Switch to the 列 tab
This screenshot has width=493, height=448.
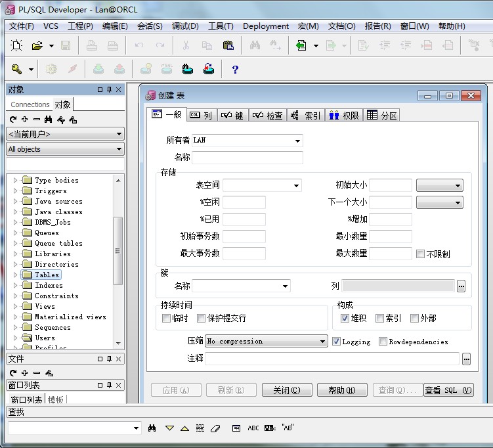click(x=202, y=116)
